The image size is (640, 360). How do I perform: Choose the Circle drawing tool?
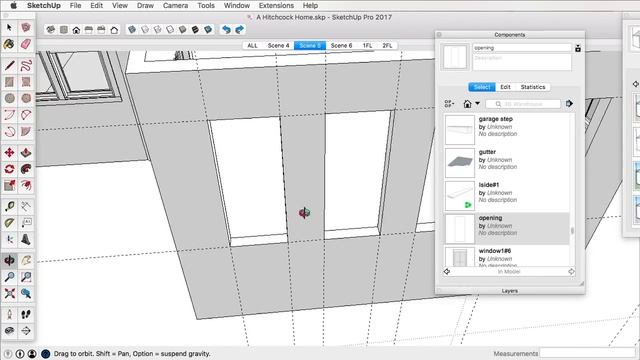pyautogui.click(x=9, y=98)
